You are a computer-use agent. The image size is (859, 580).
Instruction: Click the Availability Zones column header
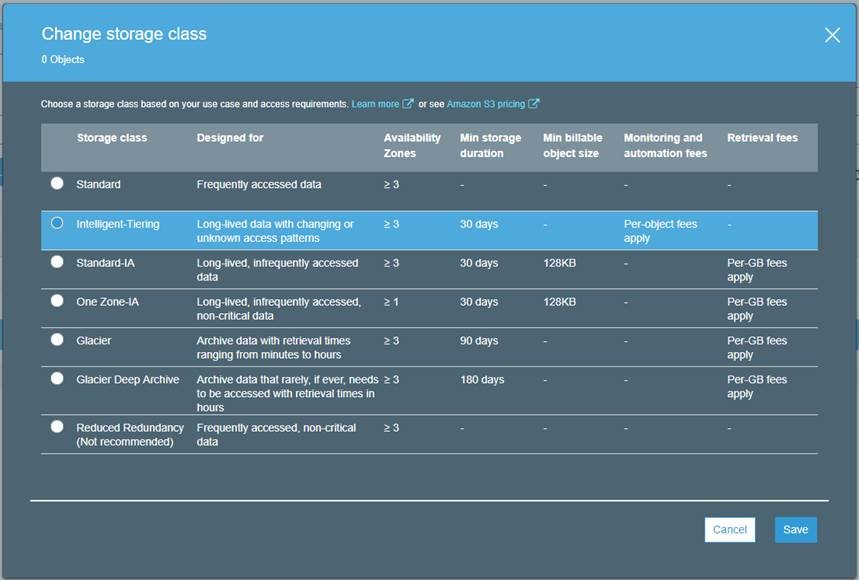(x=409, y=146)
